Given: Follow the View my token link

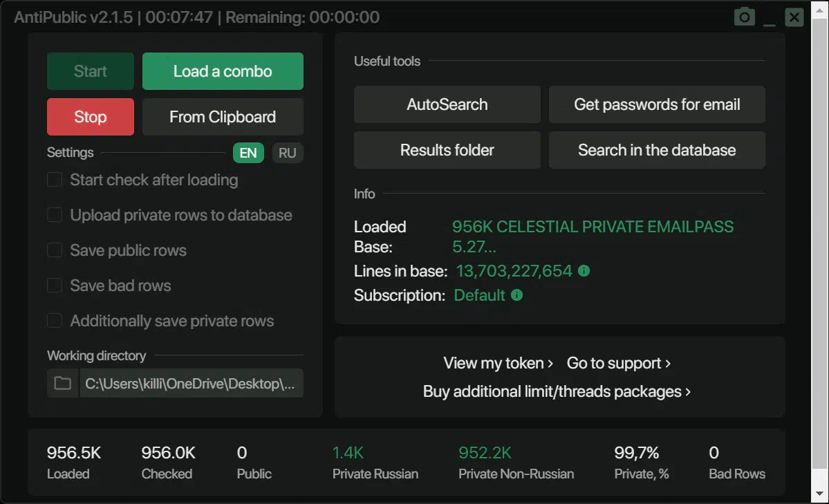Looking at the screenshot, I should [x=498, y=364].
